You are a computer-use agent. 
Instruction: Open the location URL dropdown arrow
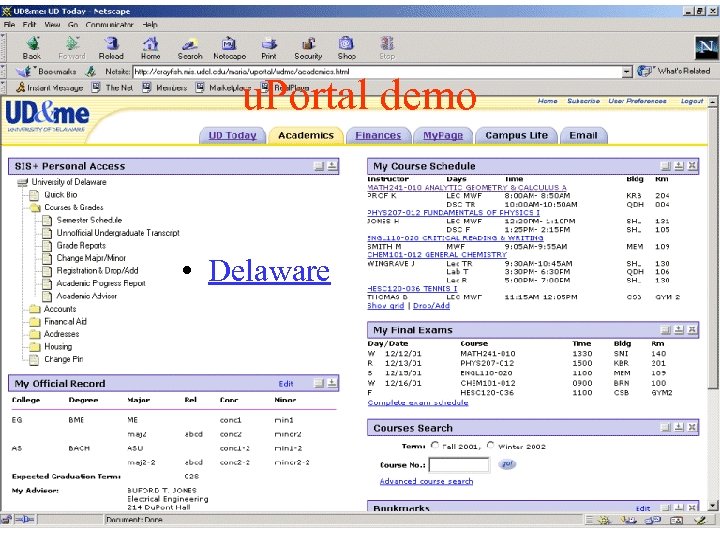click(x=627, y=72)
